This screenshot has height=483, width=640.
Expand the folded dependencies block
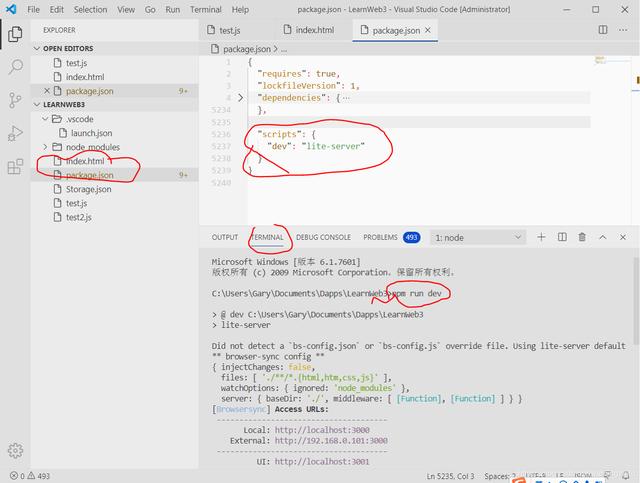240,98
